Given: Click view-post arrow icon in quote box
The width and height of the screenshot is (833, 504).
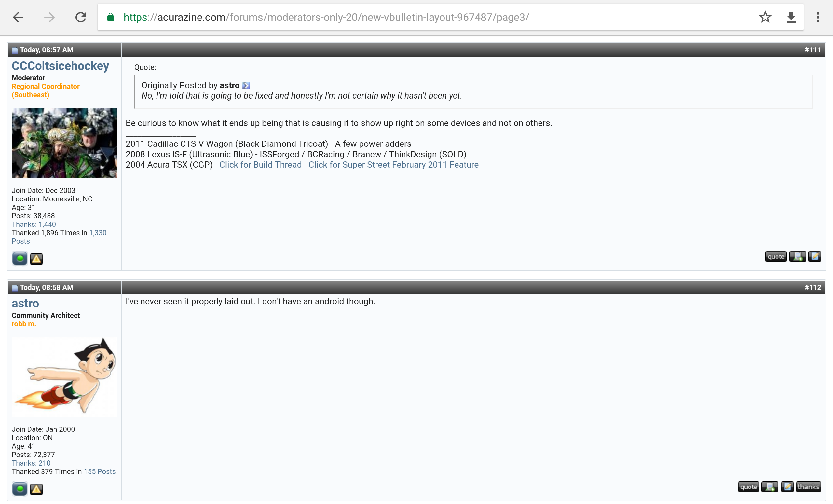Looking at the screenshot, I should tap(246, 86).
